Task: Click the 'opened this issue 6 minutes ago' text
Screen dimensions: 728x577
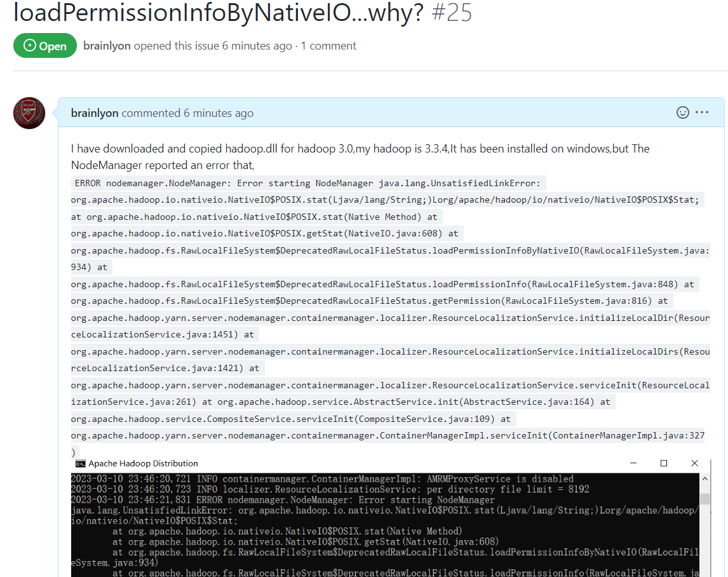Action: 213,46
